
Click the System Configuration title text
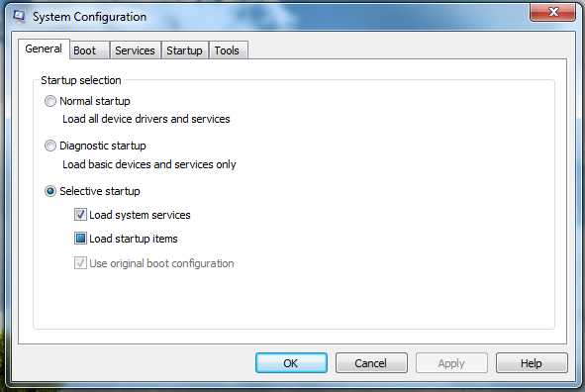pyautogui.click(x=89, y=17)
